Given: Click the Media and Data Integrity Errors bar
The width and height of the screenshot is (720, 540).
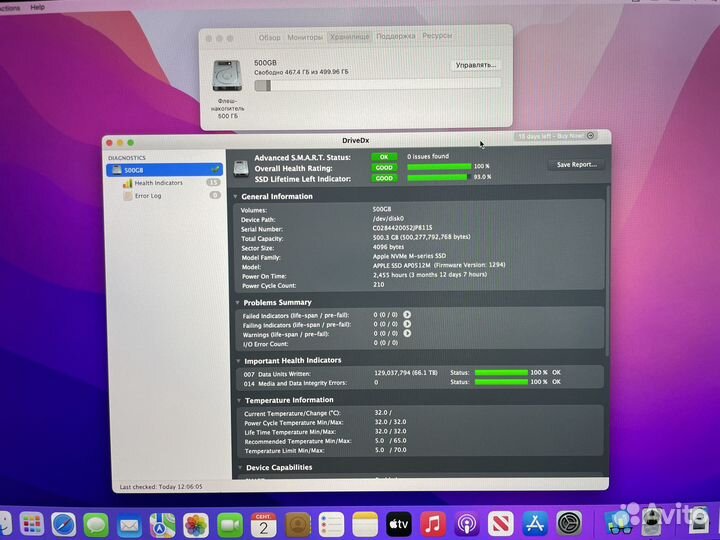Looking at the screenshot, I should point(501,382).
